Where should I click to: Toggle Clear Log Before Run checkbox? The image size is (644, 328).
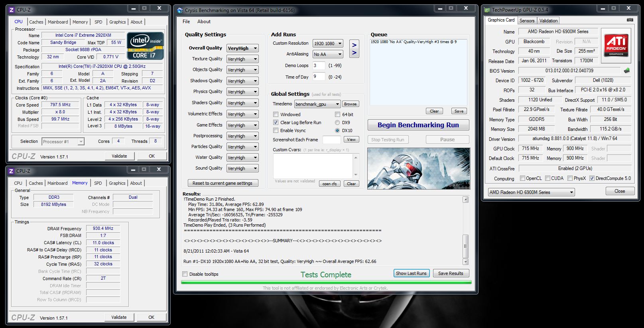[x=276, y=123]
